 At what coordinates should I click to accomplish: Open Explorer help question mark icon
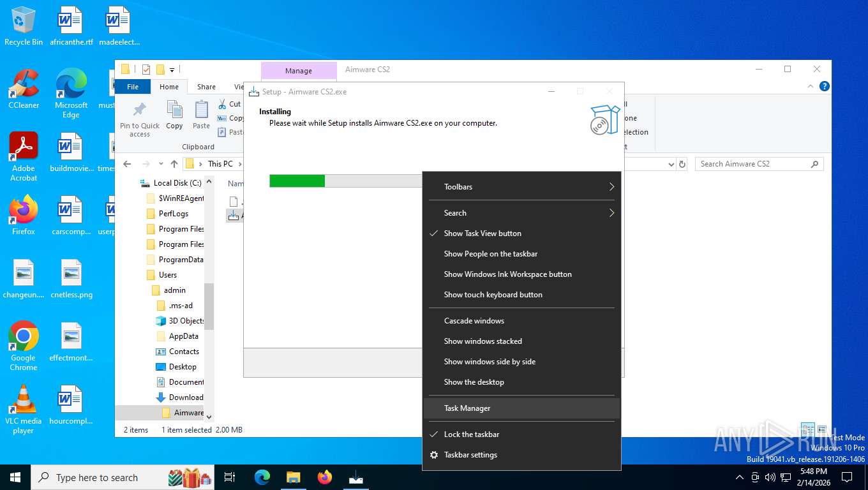click(824, 87)
